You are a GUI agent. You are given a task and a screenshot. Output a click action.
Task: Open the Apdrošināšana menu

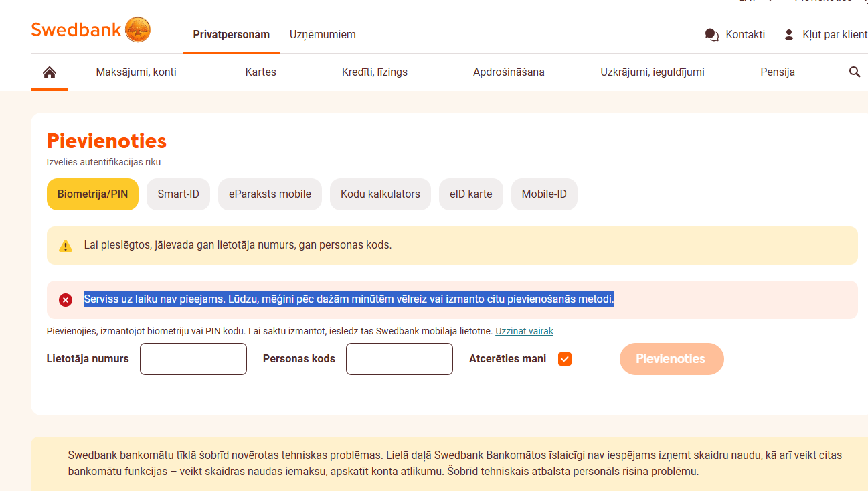pos(509,72)
